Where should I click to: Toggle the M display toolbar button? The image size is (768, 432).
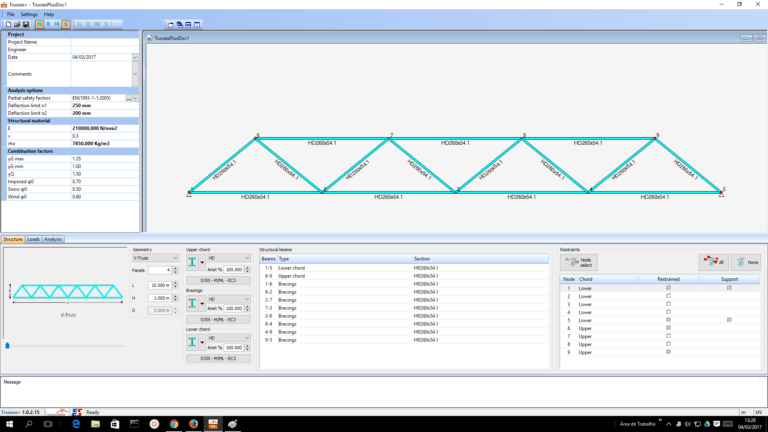(x=57, y=24)
